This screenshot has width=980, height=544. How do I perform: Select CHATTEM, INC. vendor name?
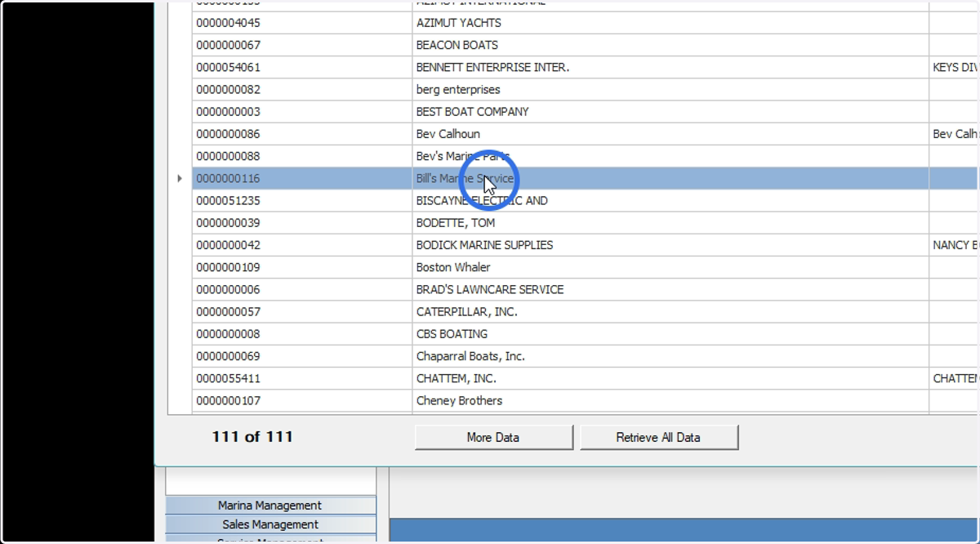click(456, 378)
